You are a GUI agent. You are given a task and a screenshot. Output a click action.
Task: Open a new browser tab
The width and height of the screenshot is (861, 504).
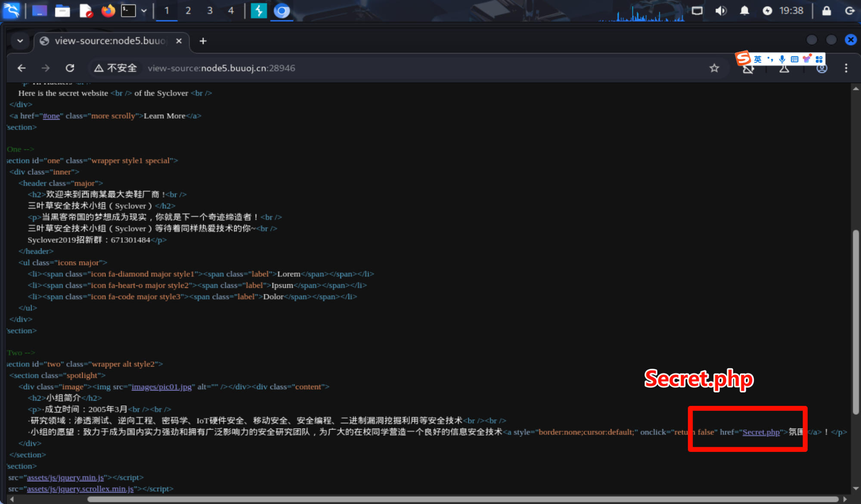pyautogui.click(x=203, y=41)
